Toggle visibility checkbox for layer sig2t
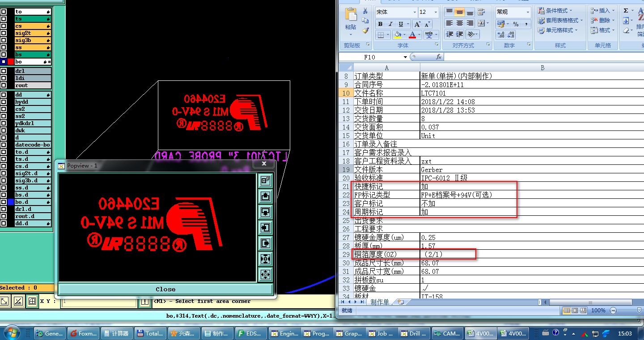 pos(4,33)
